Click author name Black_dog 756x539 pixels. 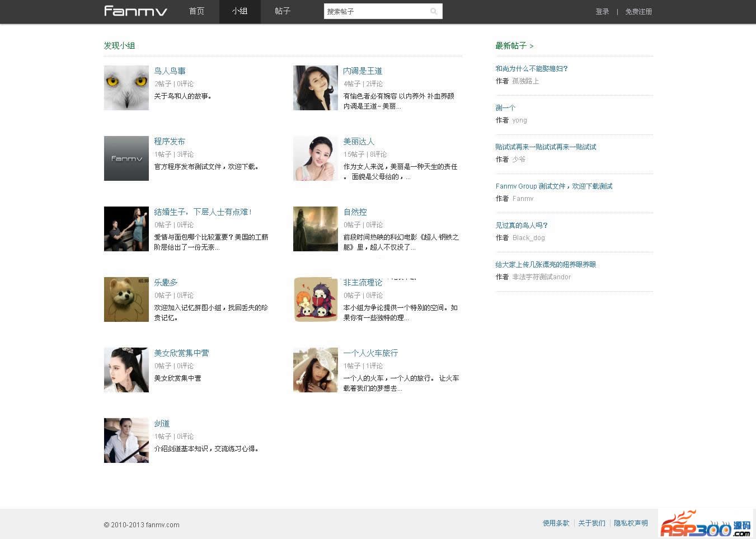(x=528, y=238)
